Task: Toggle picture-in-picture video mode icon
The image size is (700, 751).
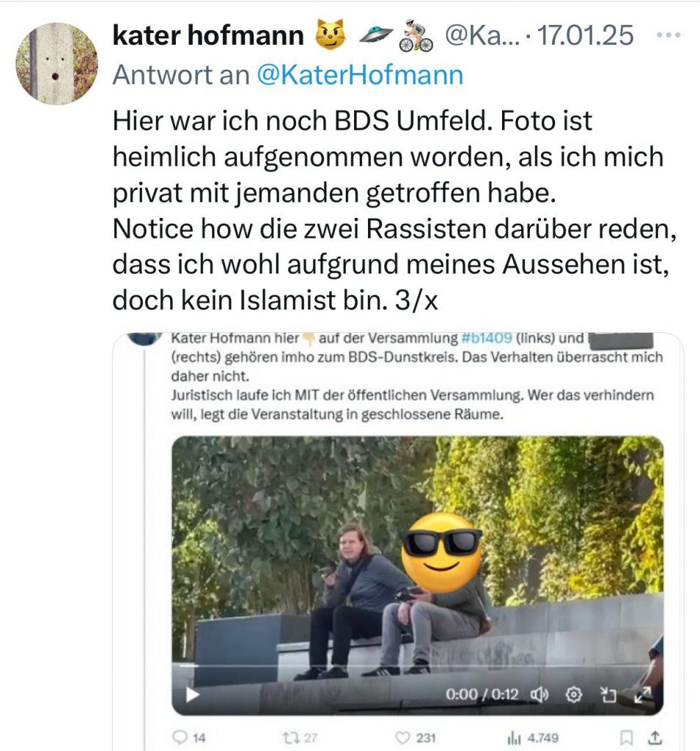Action: (608, 695)
